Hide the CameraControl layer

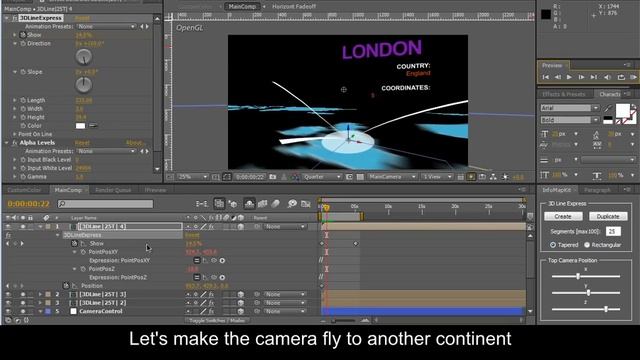click(8, 311)
